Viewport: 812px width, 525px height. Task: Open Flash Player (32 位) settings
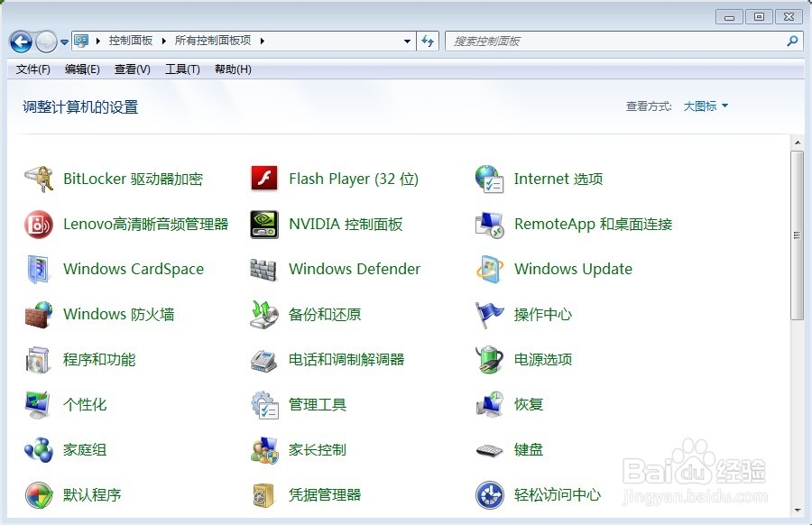[x=352, y=179]
